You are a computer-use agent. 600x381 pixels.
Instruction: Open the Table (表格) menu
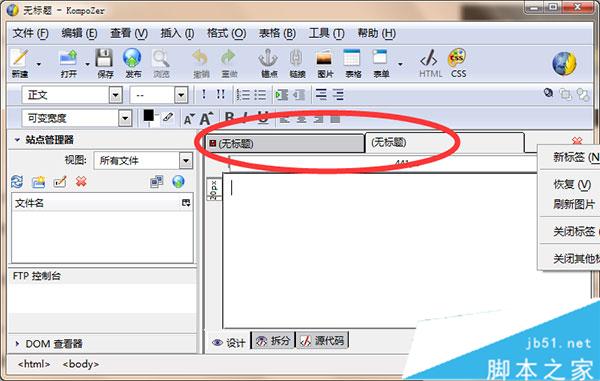(x=277, y=33)
